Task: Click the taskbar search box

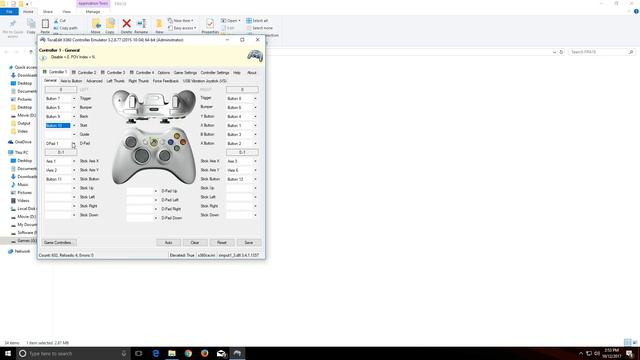Action: [x=73, y=353]
